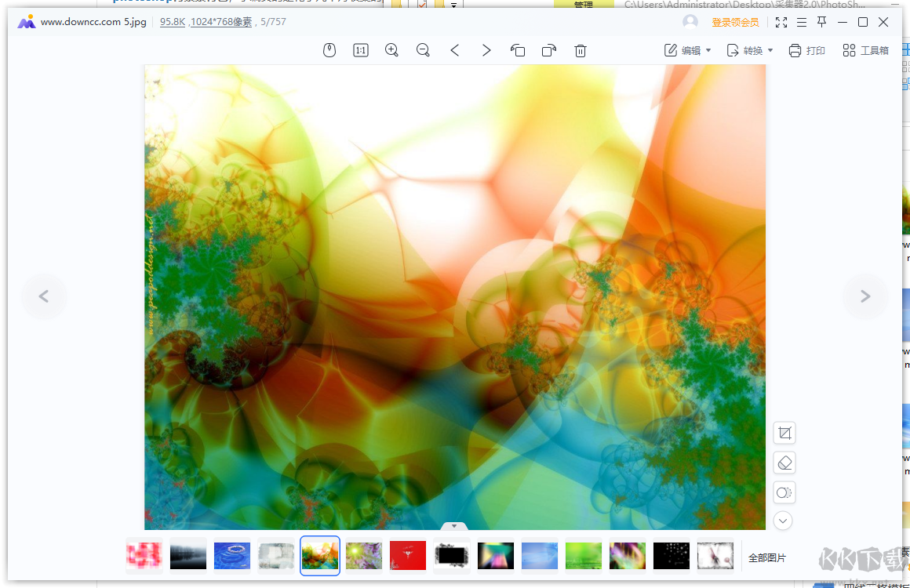
Task: Select the blue water ripple thumbnail
Action: point(232,556)
